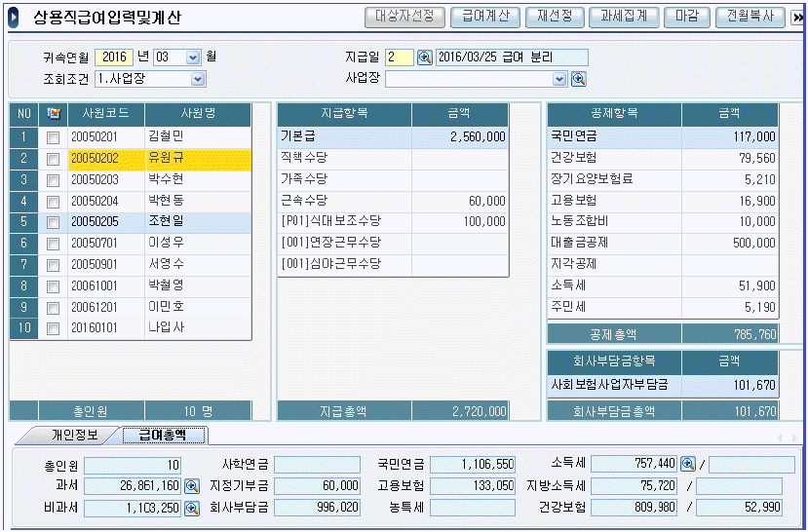This screenshot has width=808, height=532.
Task: Click the 귀속연월 year input field
Action: (x=116, y=57)
